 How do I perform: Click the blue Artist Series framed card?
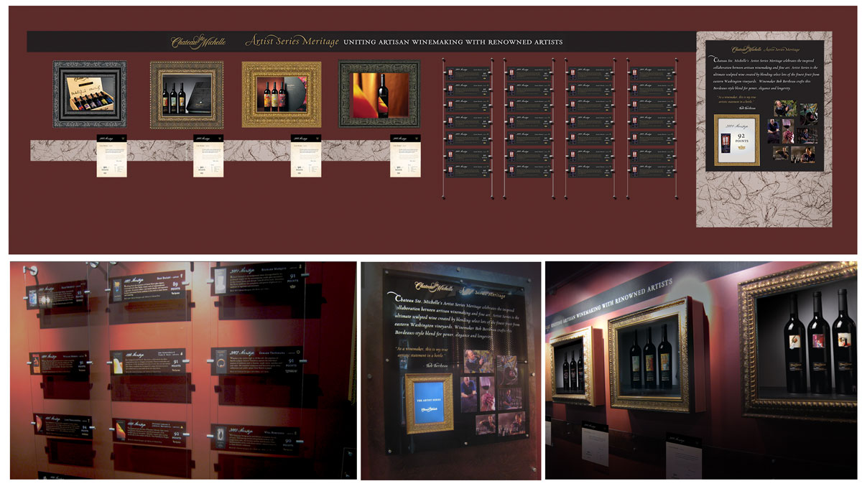pos(429,403)
